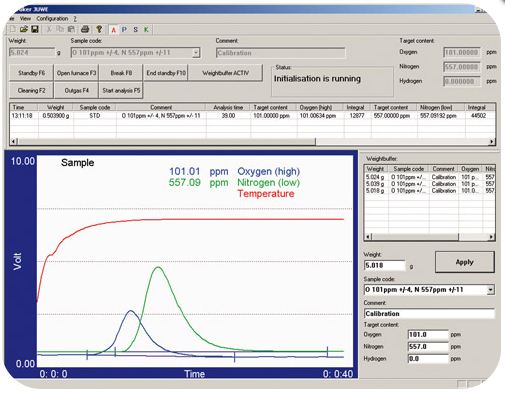The height and width of the screenshot is (397, 505).
Task: Select the red A toolbar icon
Action: (x=113, y=30)
